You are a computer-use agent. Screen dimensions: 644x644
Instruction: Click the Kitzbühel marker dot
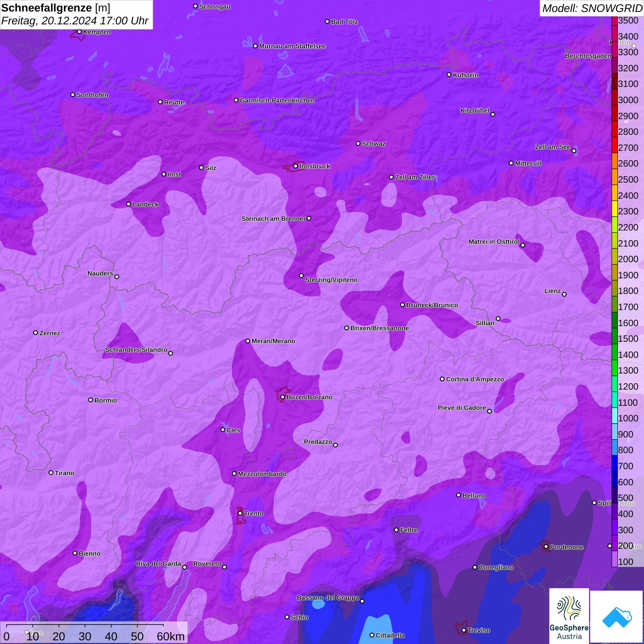coord(493,115)
